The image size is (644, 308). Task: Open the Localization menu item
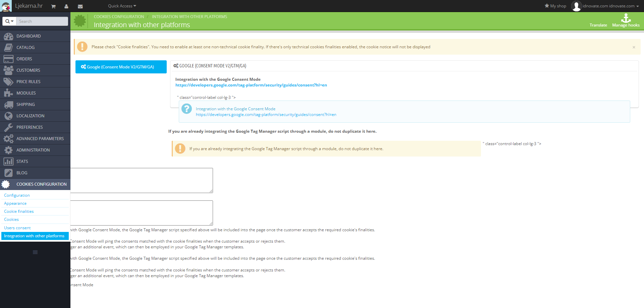tap(35, 116)
